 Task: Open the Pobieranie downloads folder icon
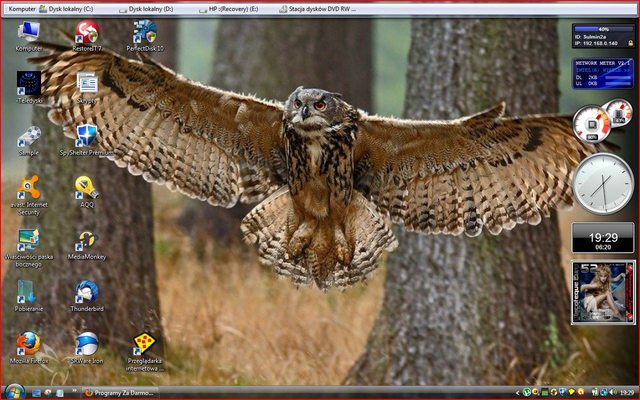(x=28, y=294)
